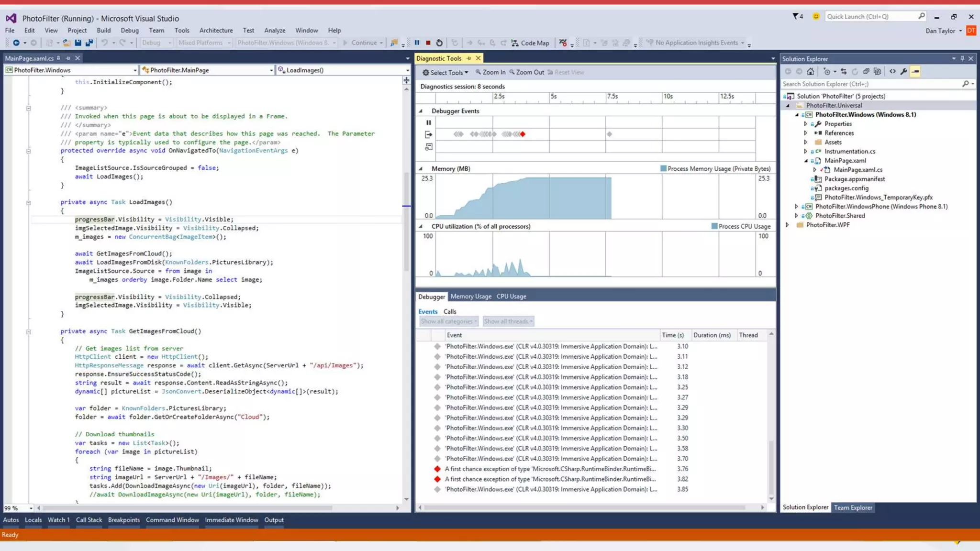Open the Calls view
Screen dimensions: 980x551
(450, 311)
